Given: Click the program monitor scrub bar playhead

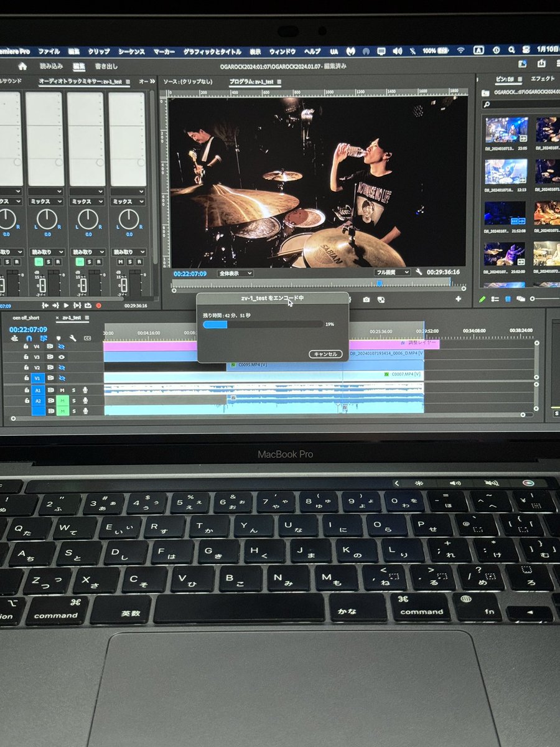Looking at the screenshot, I should coord(380,283).
